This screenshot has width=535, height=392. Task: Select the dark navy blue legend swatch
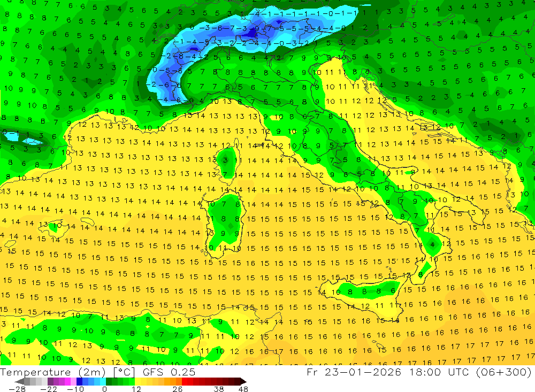pos(79,381)
